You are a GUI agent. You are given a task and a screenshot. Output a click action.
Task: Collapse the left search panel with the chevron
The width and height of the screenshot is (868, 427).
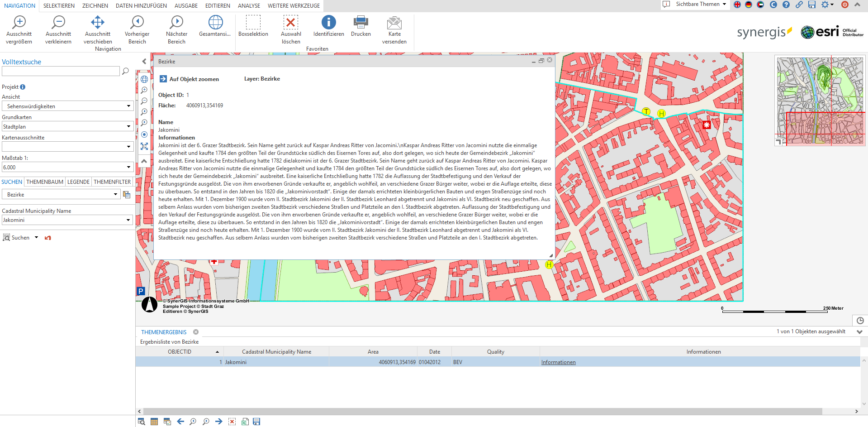pos(144,61)
